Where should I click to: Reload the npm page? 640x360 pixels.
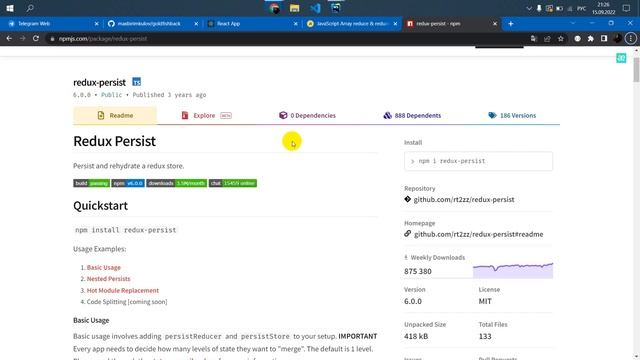pos(36,38)
